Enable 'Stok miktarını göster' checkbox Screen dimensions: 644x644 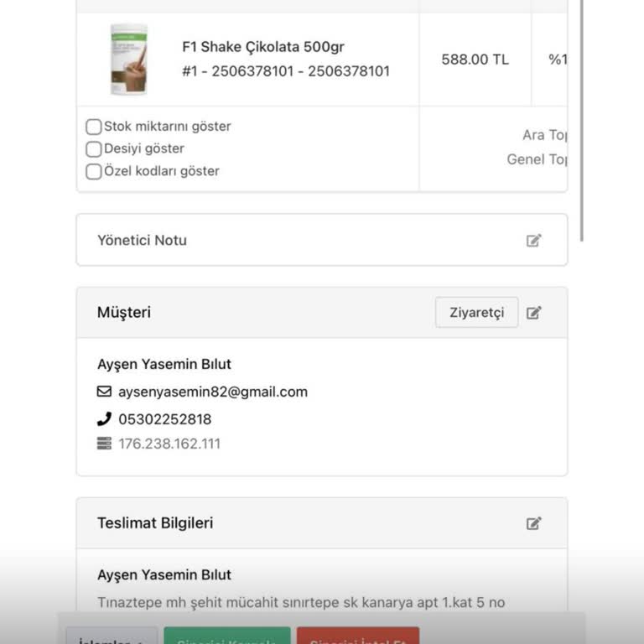(94, 127)
